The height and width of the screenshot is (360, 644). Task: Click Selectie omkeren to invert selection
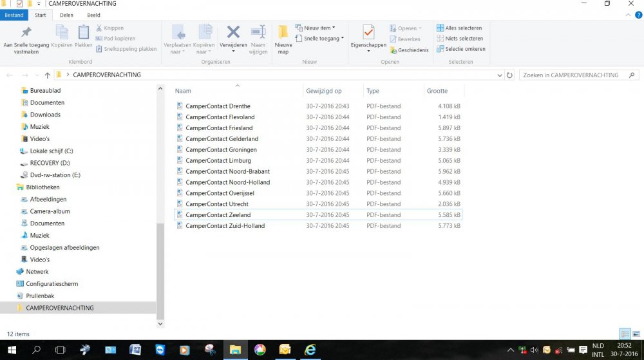click(x=460, y=49)
